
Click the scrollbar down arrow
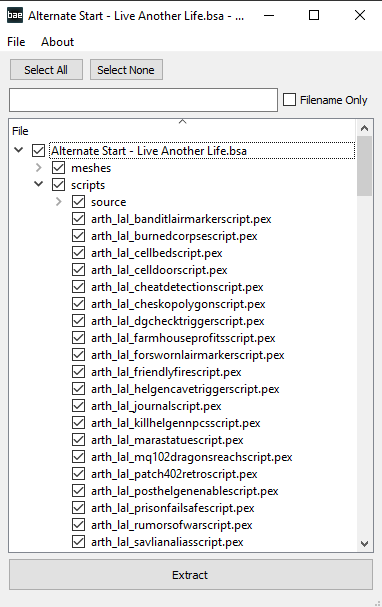(x=364, y=544)
